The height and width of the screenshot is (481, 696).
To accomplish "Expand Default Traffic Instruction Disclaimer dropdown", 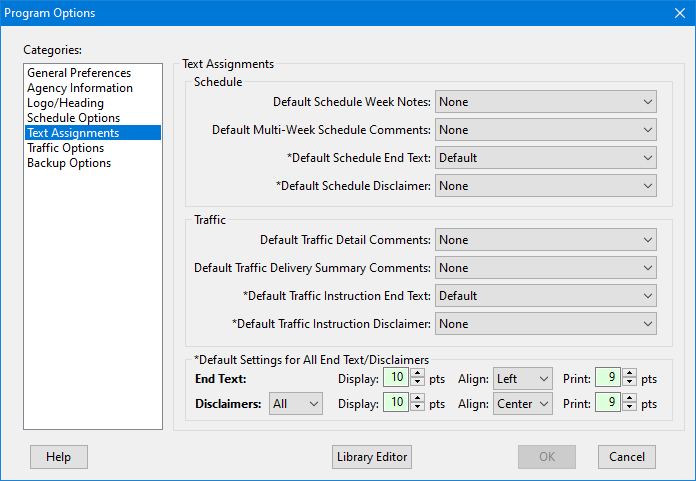I will click(546, 324).
